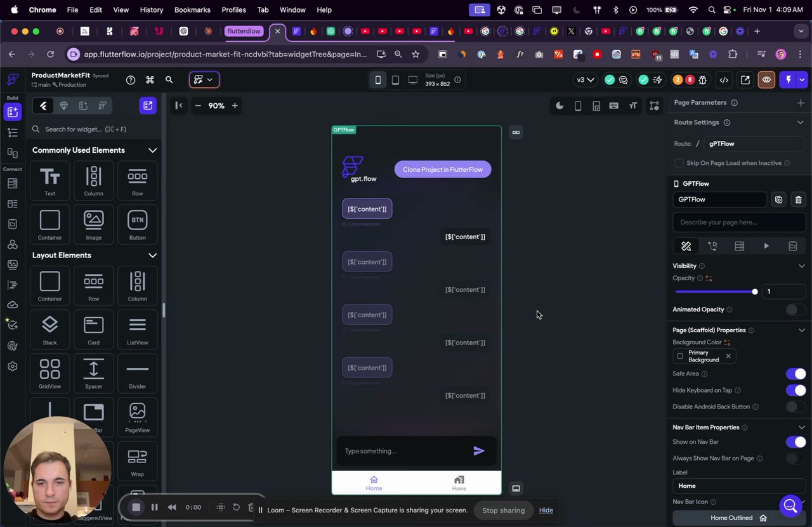
Task: Open the command palette icon in top bar
Action: pyautogui.click(x=150, y=80)
